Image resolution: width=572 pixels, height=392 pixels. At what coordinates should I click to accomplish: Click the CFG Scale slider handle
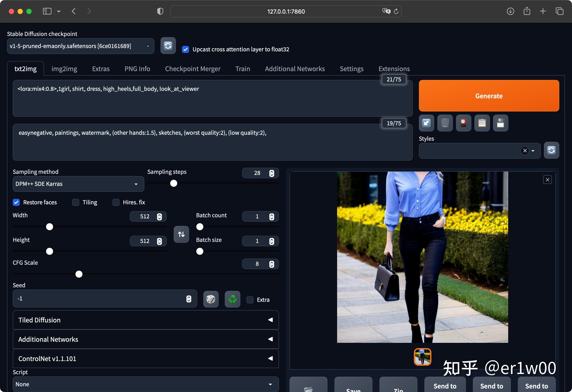(x=79, y=274)
